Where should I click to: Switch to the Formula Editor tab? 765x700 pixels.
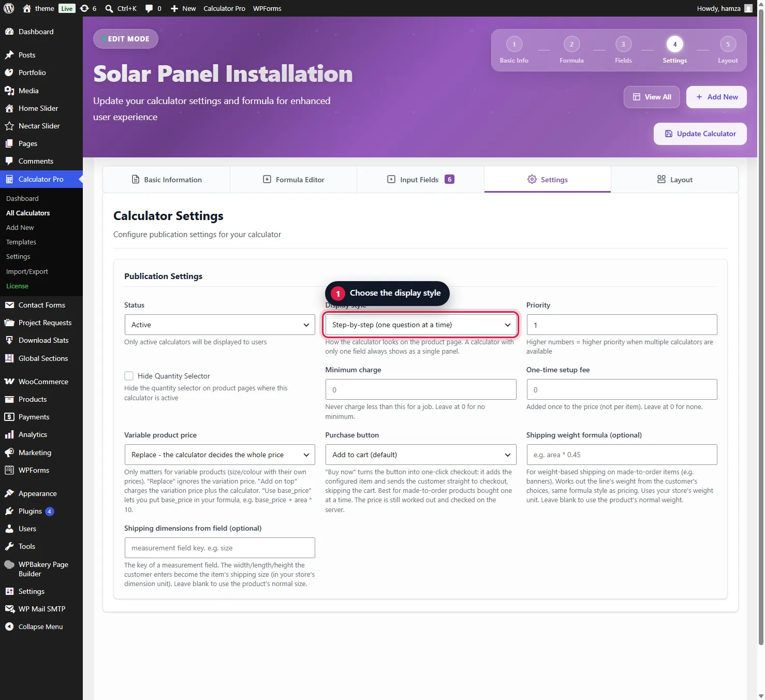tap(293, 180)
